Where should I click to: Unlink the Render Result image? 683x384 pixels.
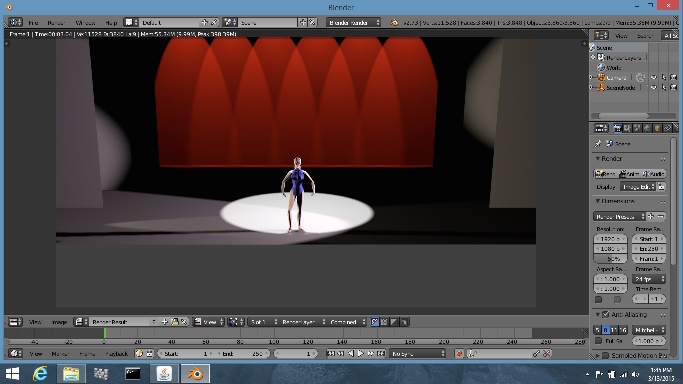[184, 322]
